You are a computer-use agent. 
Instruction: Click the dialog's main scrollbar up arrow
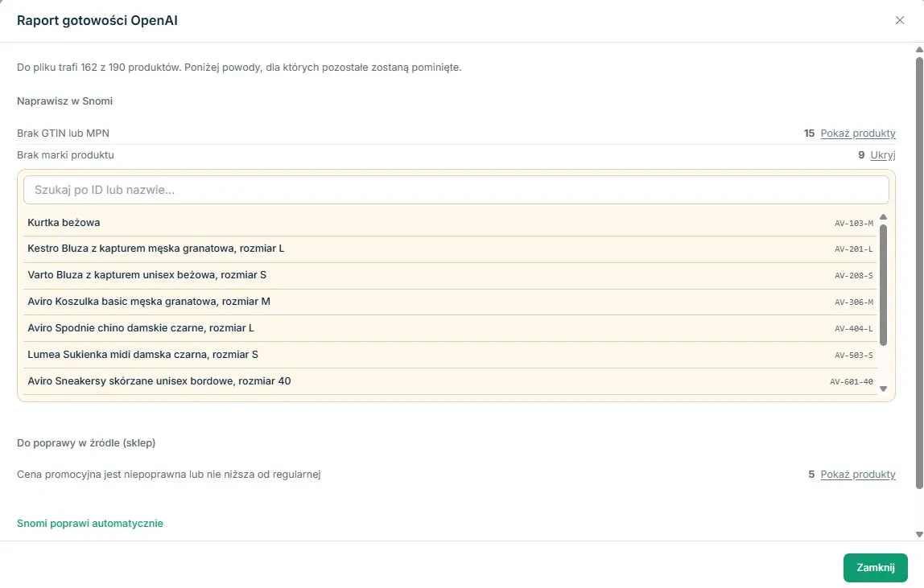[x=918, y=50]
